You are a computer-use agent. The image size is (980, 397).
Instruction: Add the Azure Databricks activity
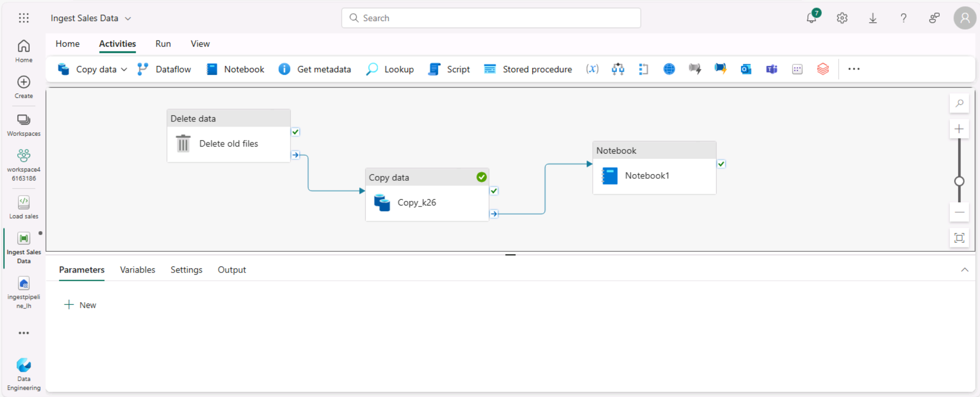pyautogui.click(x=823, y=69)
